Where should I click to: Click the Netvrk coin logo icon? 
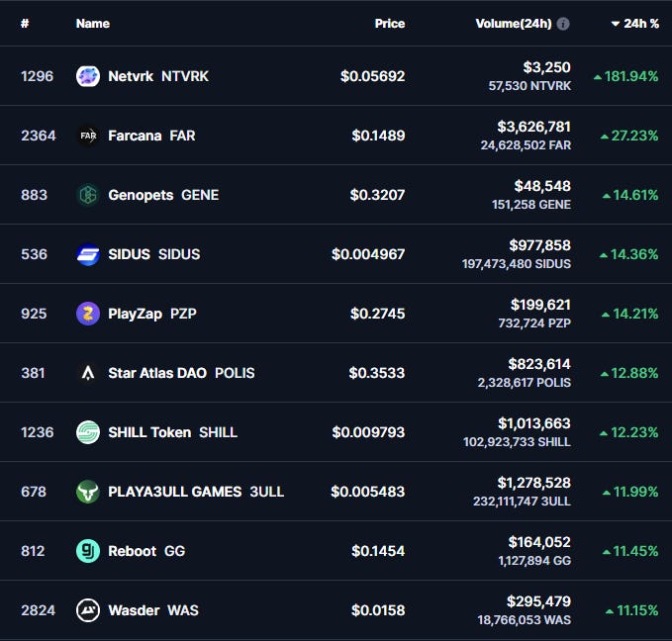pyautogui.click(x=88, y=76)
